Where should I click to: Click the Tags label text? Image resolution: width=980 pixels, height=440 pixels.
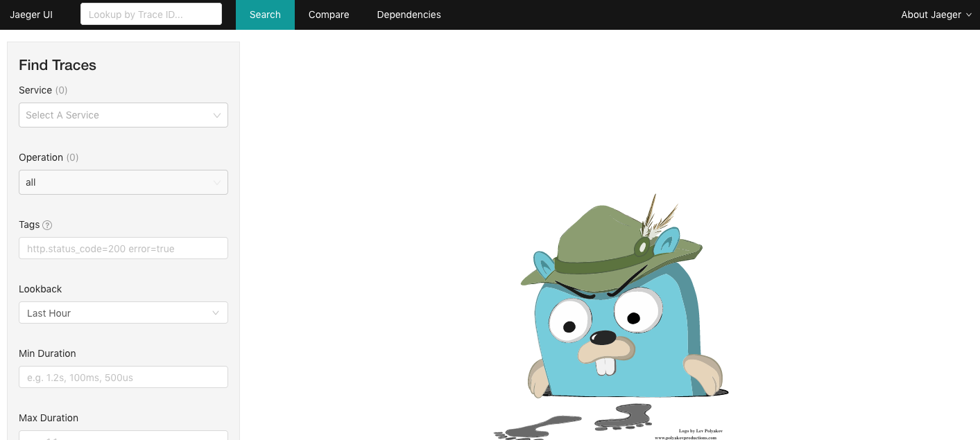(29, 225)
